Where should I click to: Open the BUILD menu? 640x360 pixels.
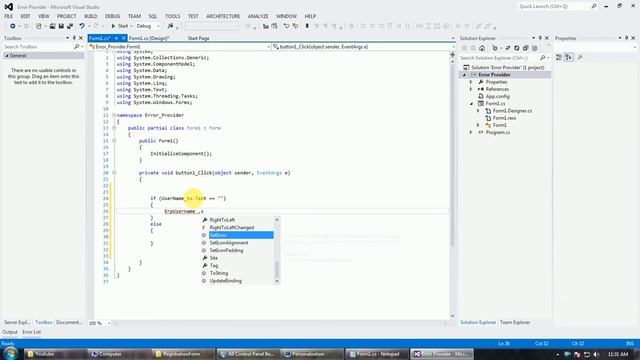tap(91, 16)
